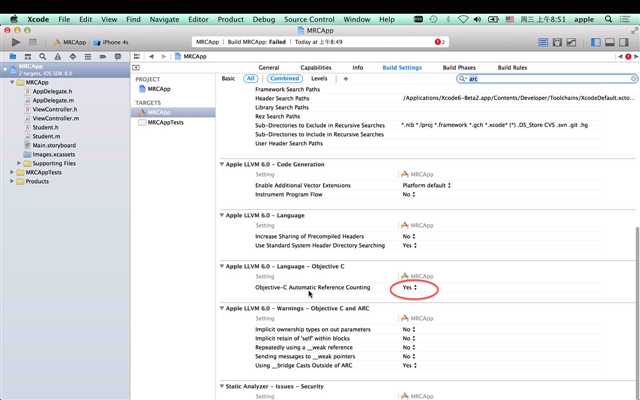Toggle the bottom debug area panel
The width and height of the screenshot is (640, 400).
click(610, 42)
